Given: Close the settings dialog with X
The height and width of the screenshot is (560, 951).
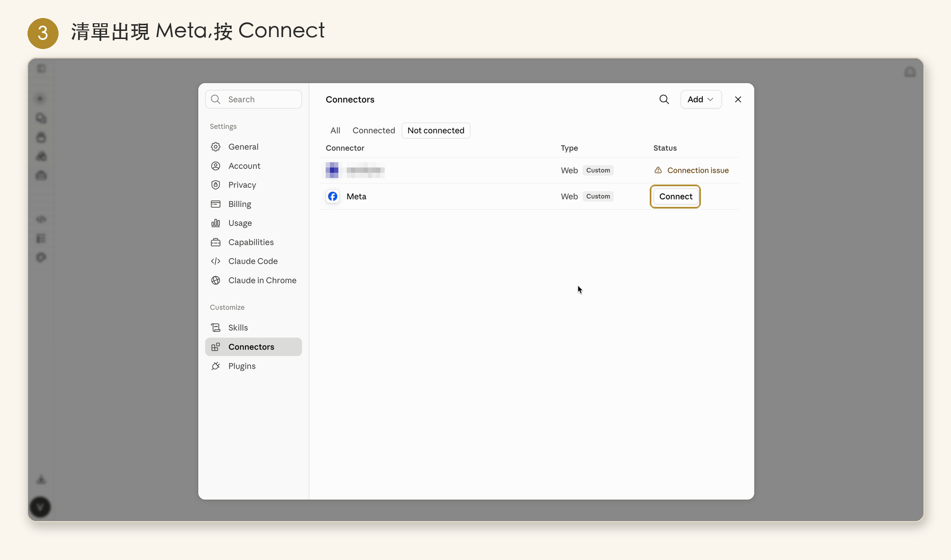Looking at the screenshot, I should [x=738, y=99].
